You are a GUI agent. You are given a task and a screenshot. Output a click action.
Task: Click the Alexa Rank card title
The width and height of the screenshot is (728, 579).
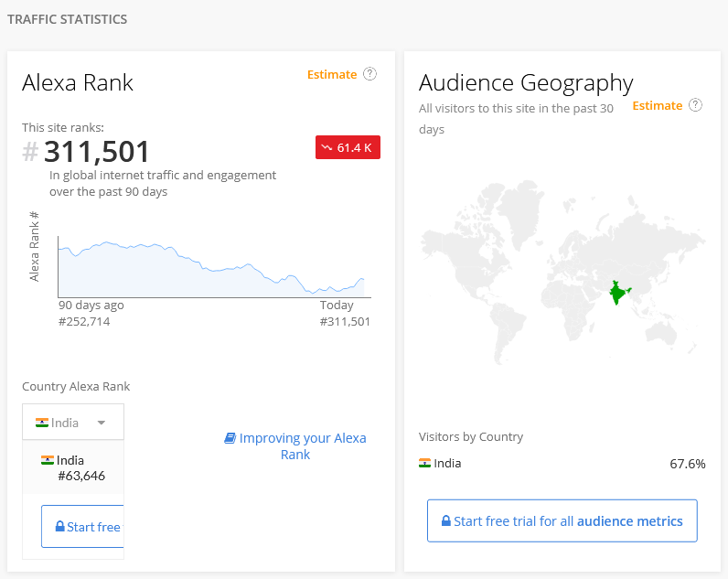click(78, 82)
